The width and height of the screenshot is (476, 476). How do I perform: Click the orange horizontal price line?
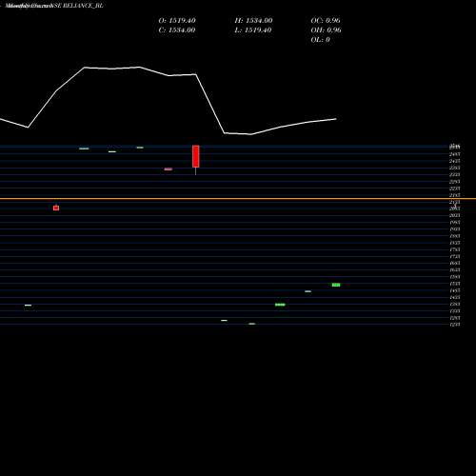(238, 199)
